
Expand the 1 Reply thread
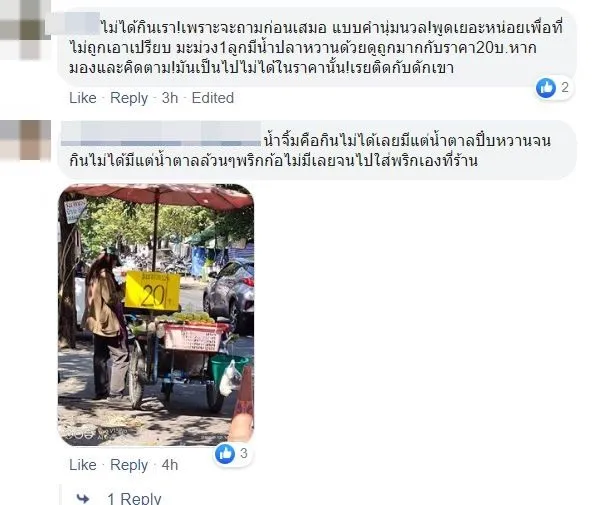click(134, 498)
